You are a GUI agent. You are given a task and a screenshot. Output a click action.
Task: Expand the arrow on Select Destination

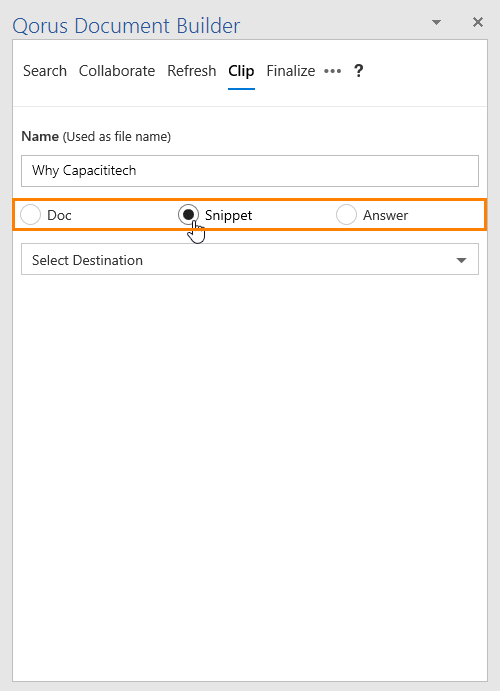point(461,260)
